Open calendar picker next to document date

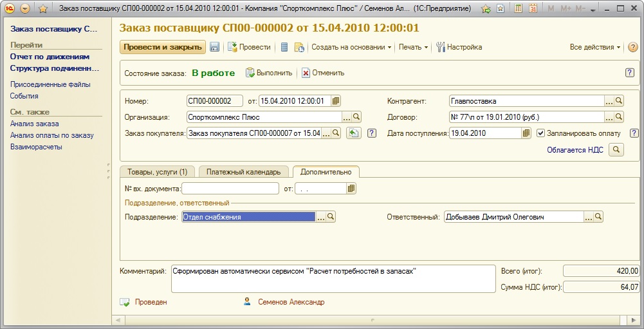(x=336, y=100)
